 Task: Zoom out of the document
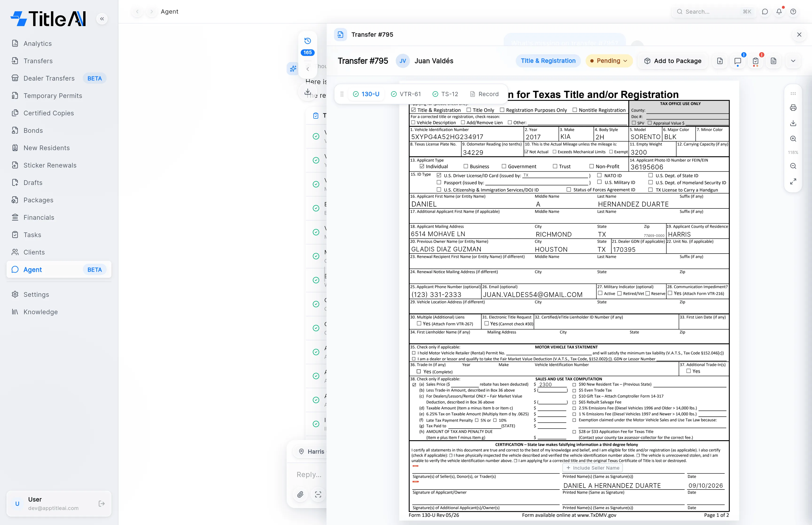point(793,166)
